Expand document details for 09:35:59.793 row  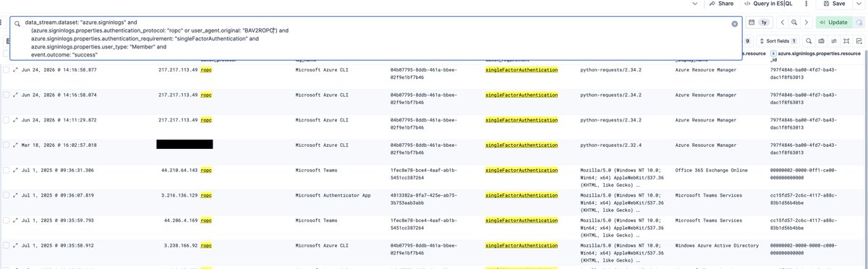click(x=16, y=220)
